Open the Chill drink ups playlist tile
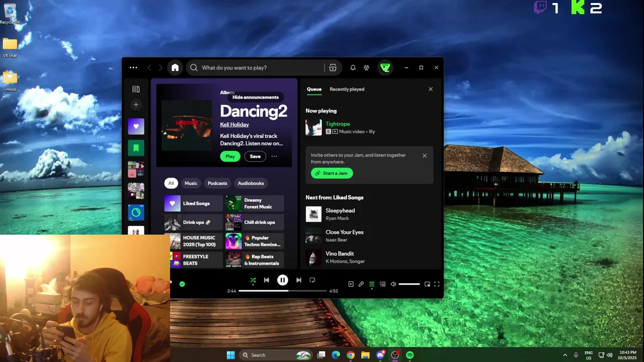This screenshot has width=644, height=362. coord(255,222)
